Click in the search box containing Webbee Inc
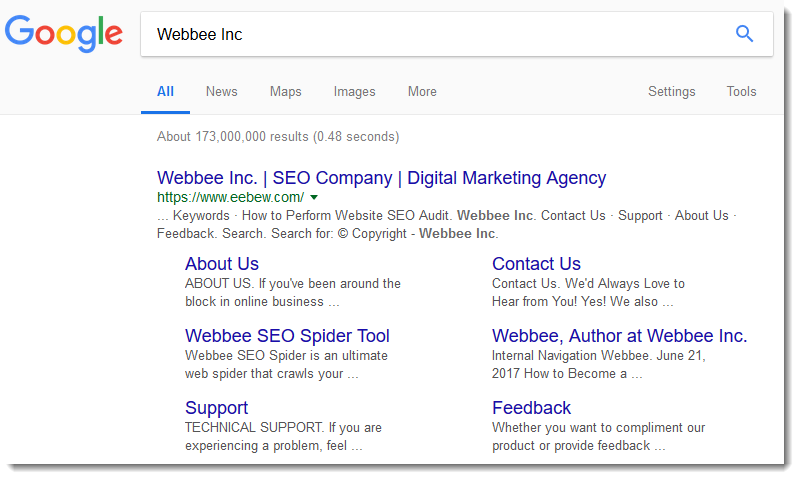The width and height of the screenshot is (799, 479). (457, 34)
